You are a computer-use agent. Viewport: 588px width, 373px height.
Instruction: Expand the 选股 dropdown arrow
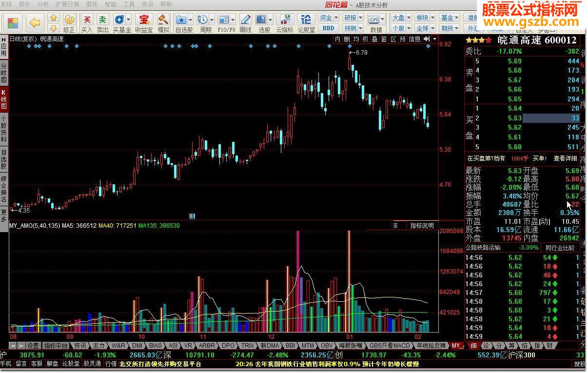pos(271,20)
